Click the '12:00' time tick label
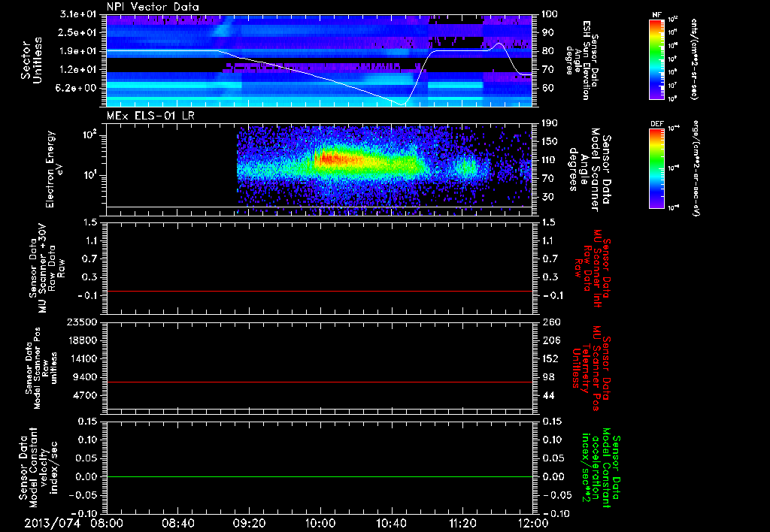 pos(533,524)
